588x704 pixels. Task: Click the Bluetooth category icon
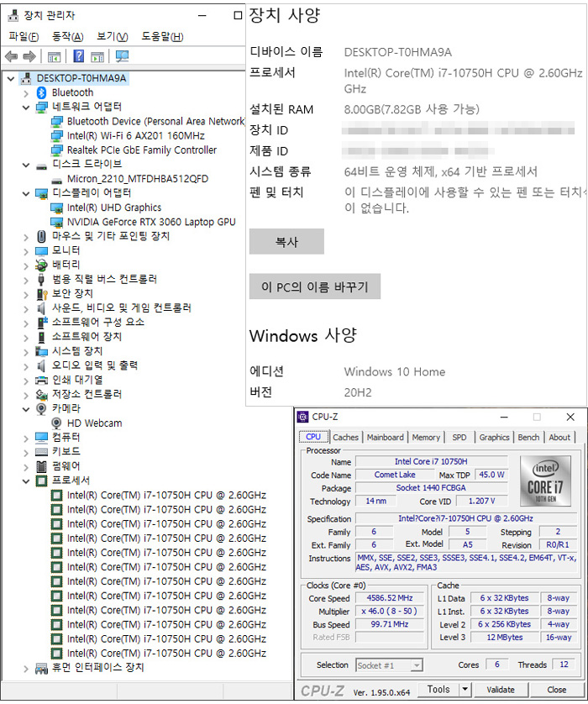pos(41,92)
